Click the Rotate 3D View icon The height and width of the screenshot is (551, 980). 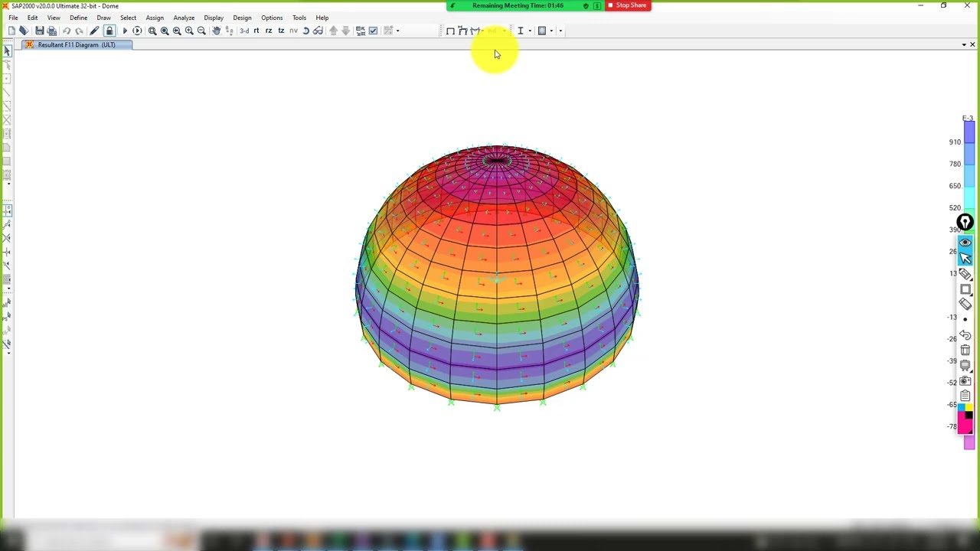point(305,31)
